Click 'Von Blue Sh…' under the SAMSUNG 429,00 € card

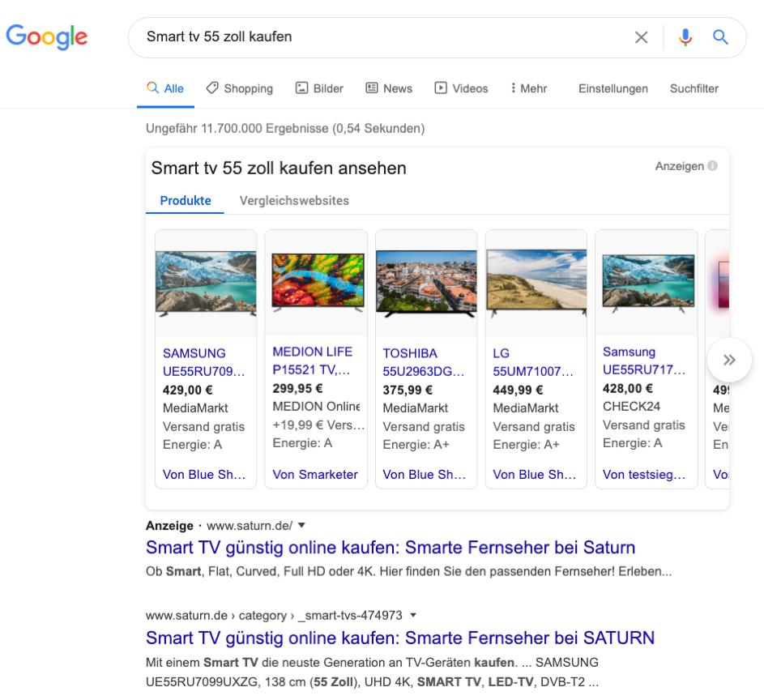point(204,475)
